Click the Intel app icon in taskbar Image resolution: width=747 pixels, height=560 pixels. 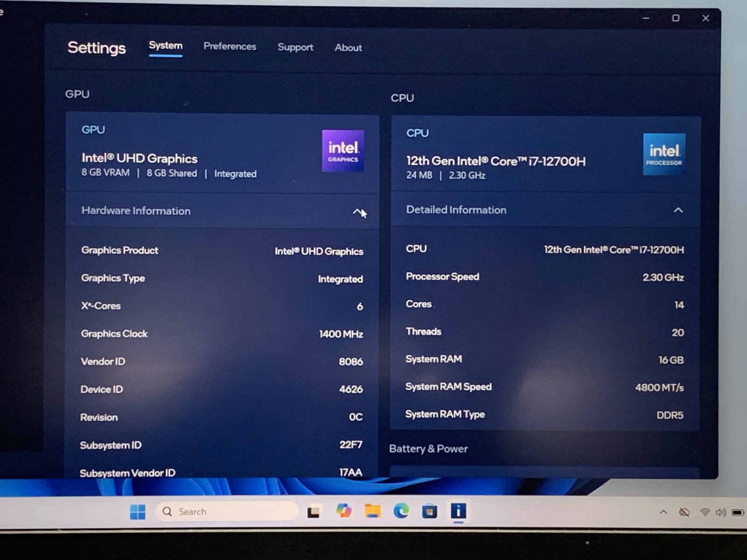coord(458,511)
